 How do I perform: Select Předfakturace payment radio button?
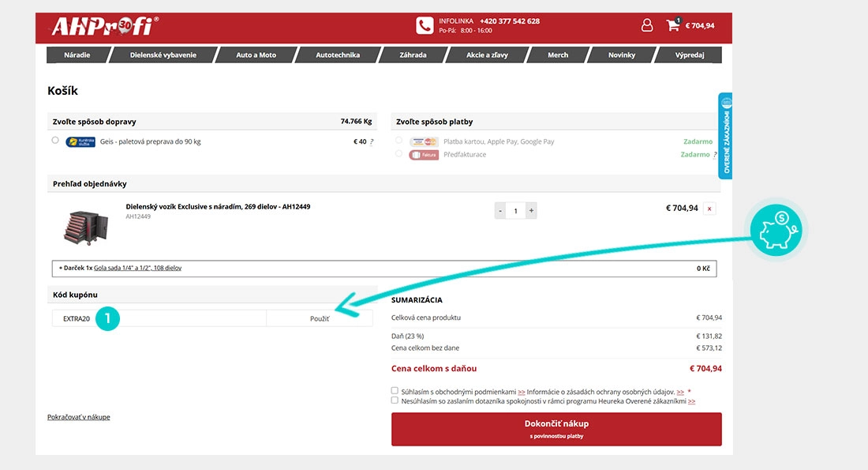tap(398, 153)
